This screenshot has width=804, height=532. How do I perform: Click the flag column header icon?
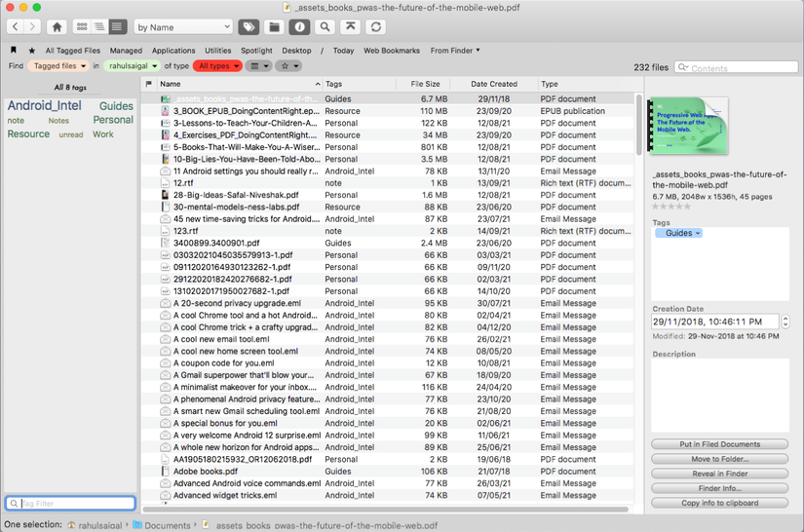pos(149,84)
